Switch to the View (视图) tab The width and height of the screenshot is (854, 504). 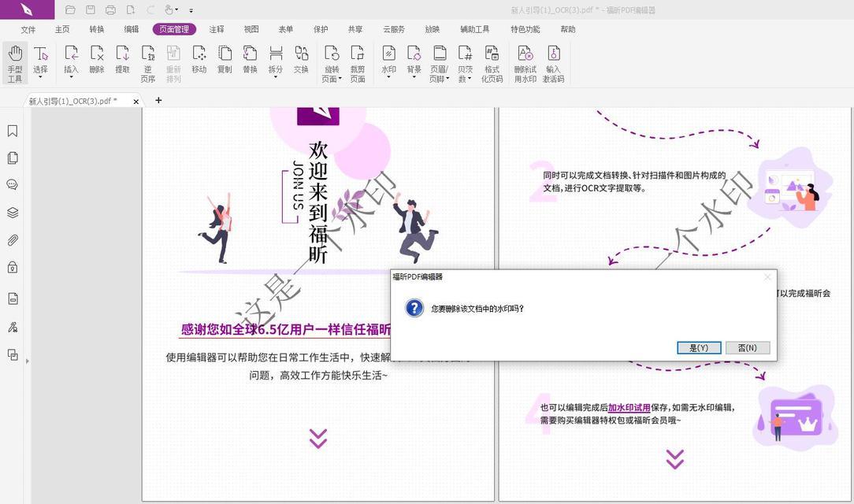(x=251, y=29)
